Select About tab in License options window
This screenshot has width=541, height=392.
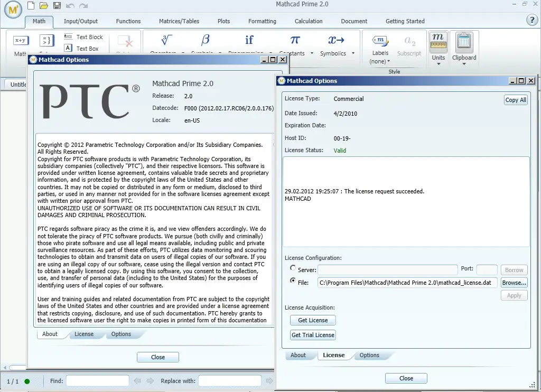[298, 355]
